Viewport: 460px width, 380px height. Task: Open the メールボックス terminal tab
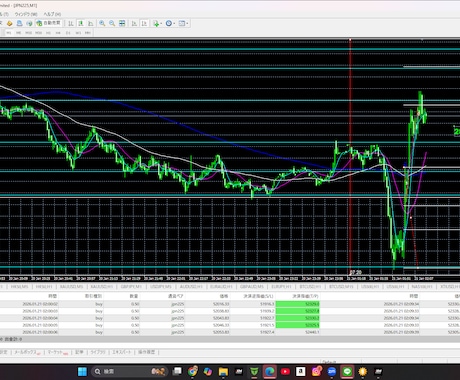[x=27, y=352]
